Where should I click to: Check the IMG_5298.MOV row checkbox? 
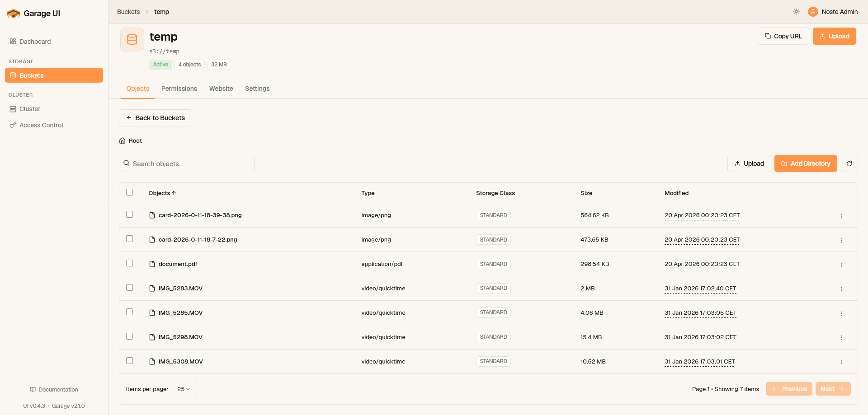coord(130,336)
